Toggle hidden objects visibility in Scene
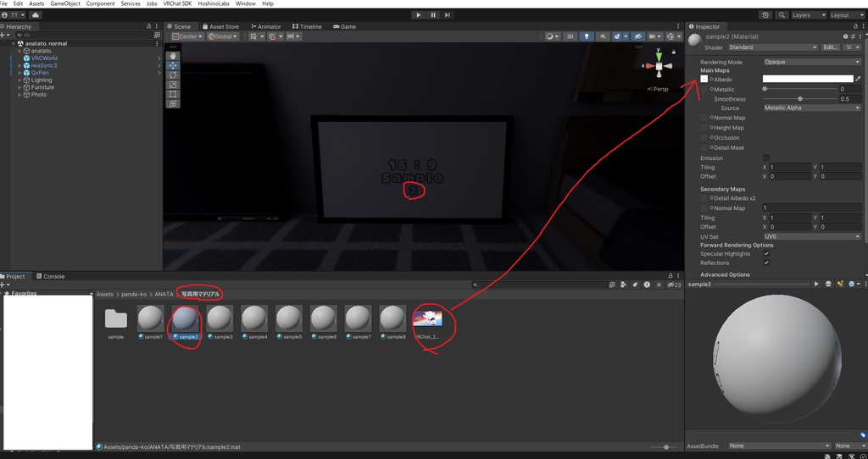Viewport: 868px width, 459px height. pos(637,36)
